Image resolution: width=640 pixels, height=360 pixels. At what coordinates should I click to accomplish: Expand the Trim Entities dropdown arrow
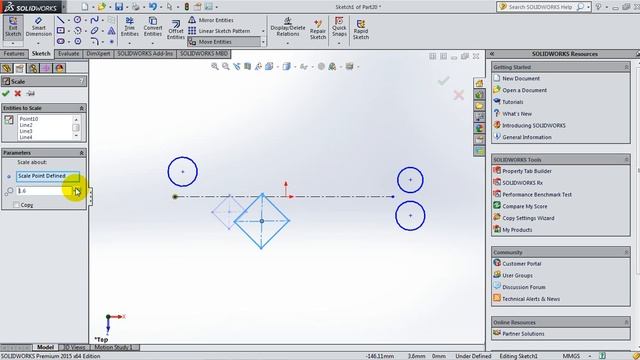129,42
